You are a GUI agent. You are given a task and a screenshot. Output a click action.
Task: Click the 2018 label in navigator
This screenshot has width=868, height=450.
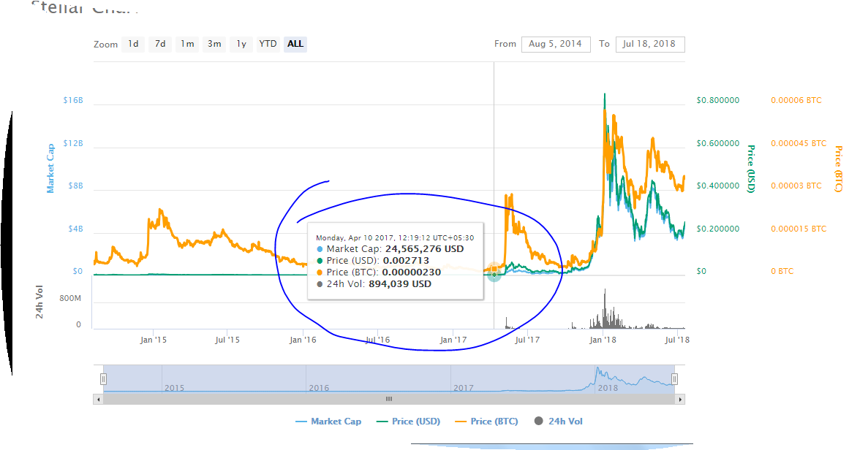coord(608,388)
